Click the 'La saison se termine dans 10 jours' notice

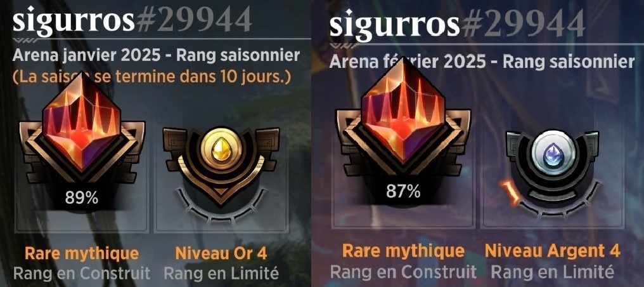(x=152, y=77)
